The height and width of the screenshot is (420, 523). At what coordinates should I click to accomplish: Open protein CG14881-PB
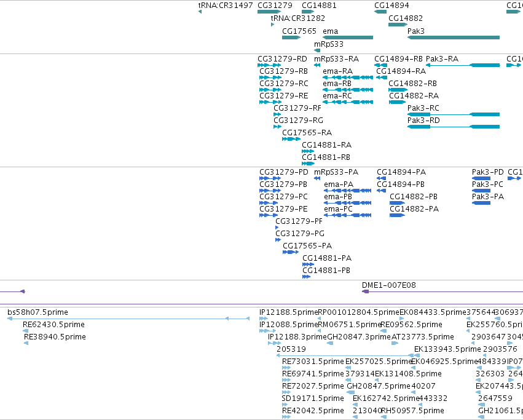tap(326, 271)
